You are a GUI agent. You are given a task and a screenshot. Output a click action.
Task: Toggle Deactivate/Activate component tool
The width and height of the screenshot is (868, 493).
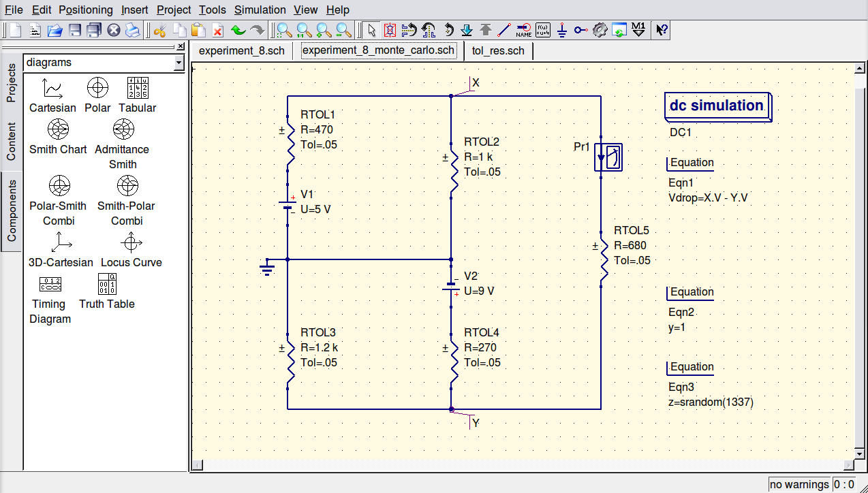click(x=390, y=30)
